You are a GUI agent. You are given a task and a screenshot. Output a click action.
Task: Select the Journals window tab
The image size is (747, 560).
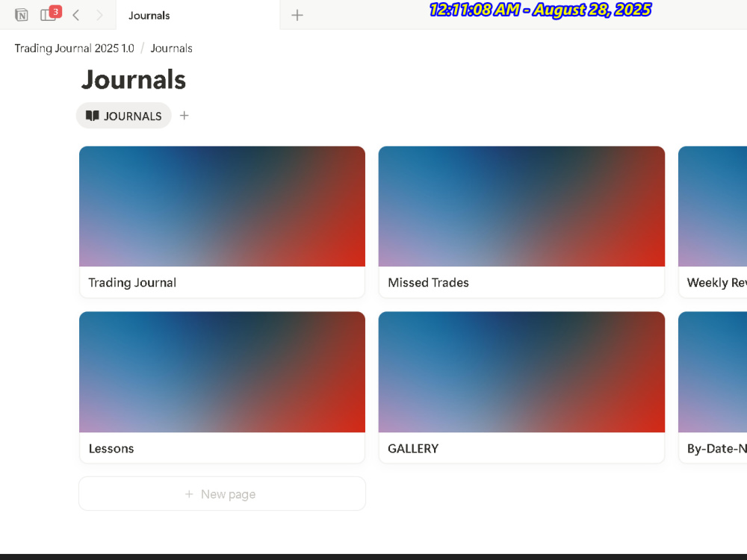tap(198, 15)
